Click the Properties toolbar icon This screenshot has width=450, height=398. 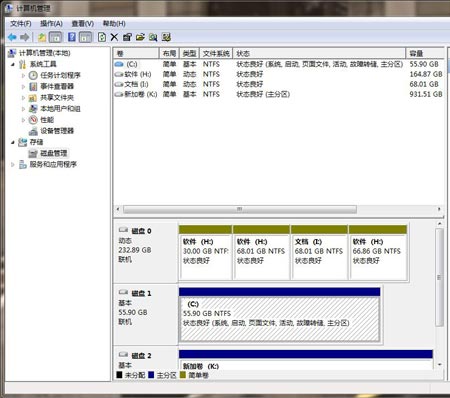point(127,37)
